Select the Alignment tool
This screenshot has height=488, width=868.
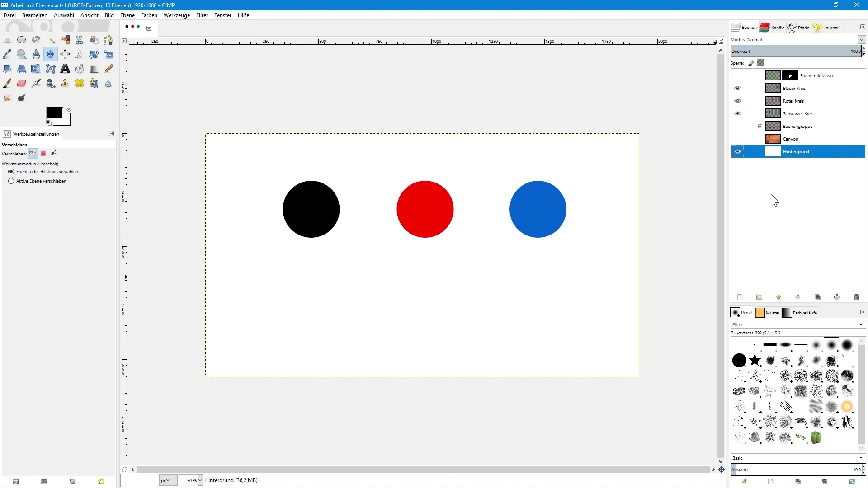click(x=65, y=54)
